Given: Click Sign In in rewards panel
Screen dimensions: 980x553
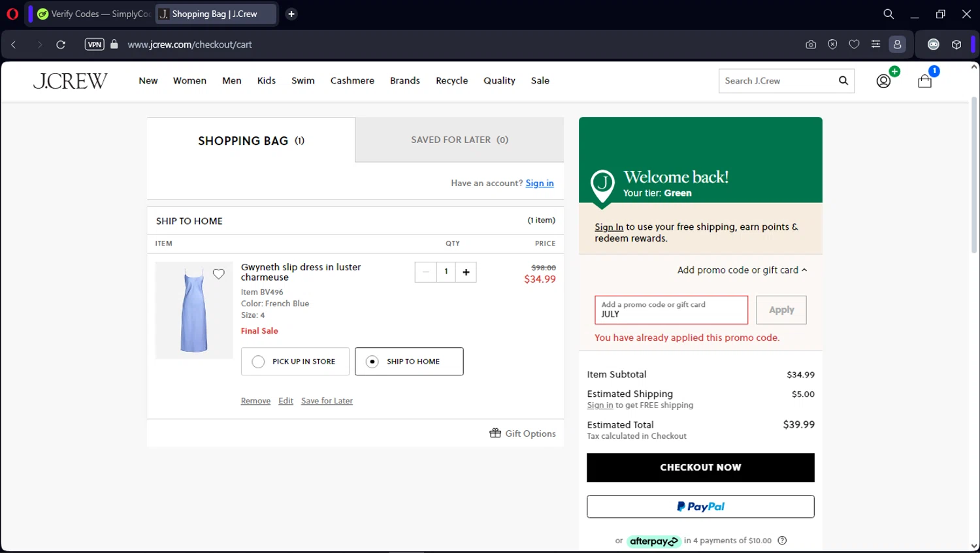Looking at the screenshot, I should tap(609, 227).
